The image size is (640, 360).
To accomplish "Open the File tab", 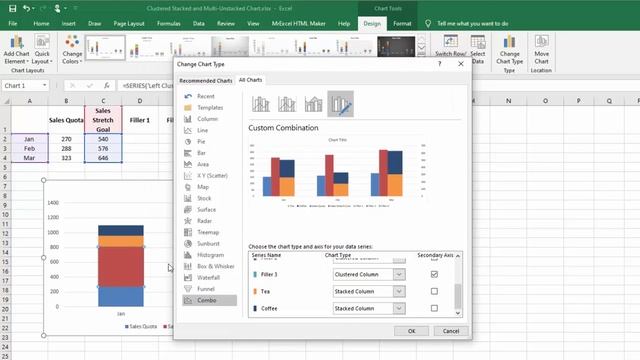I will coord(13,24).
